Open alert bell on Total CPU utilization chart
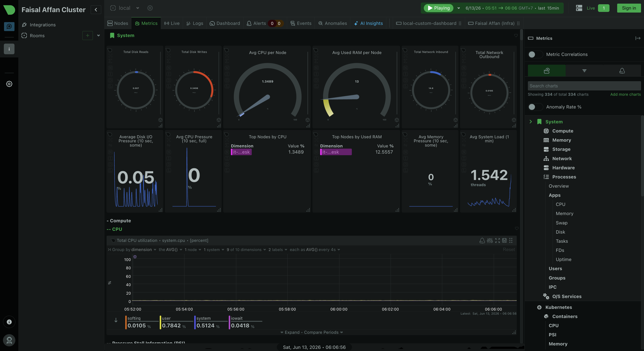Screen dimensions: 644x351 [x=482, y=240]
